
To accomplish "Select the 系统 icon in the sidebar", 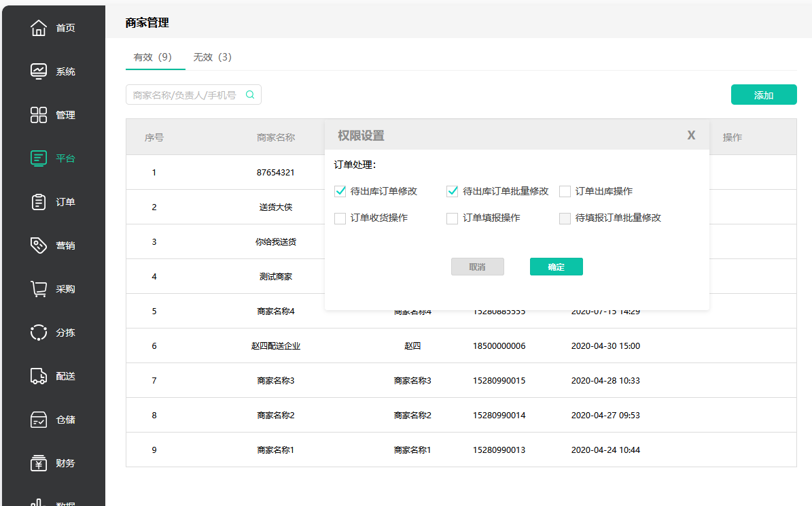I will (34, 71).
